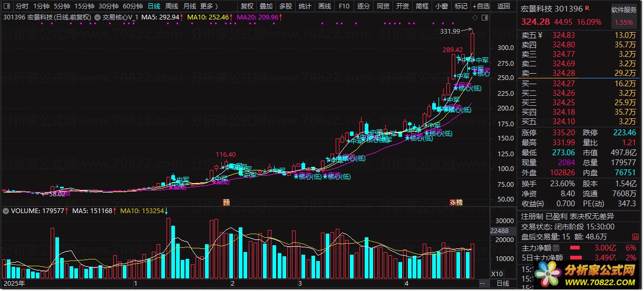Click the PE(动) 347.3 value
Screen dimensions: 644x291
point(627,203)
